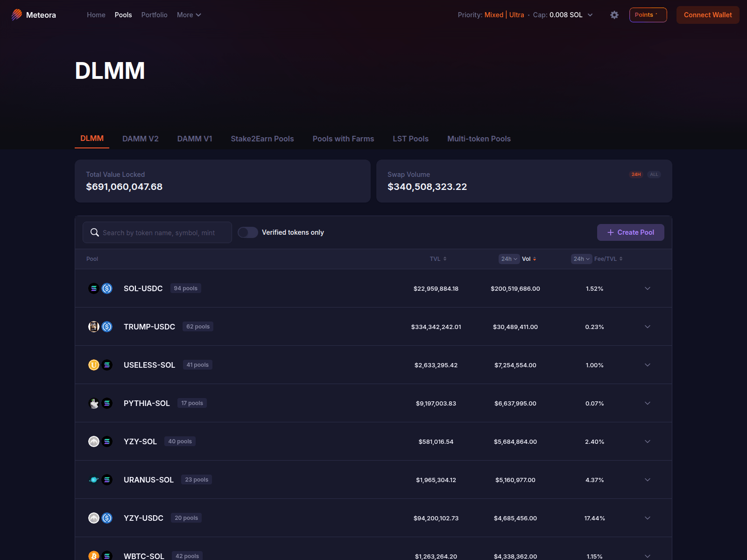
Task: Select the ALL swap volume filter
Action: (x=654, y=175)
